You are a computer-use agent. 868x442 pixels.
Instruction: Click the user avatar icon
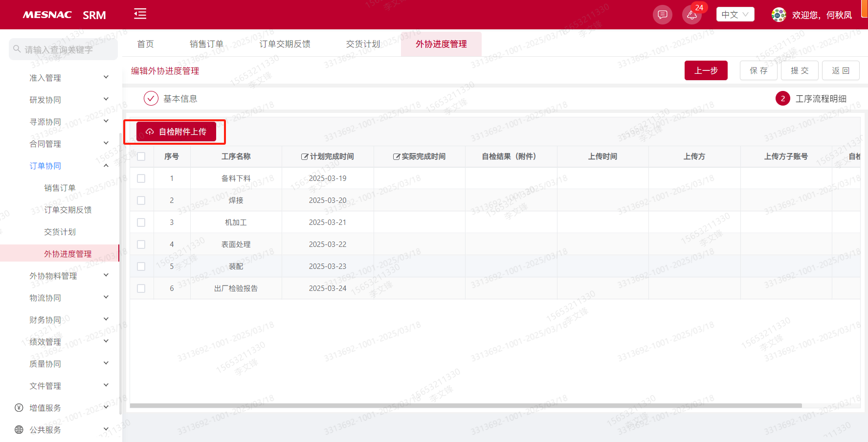point(779,15)
